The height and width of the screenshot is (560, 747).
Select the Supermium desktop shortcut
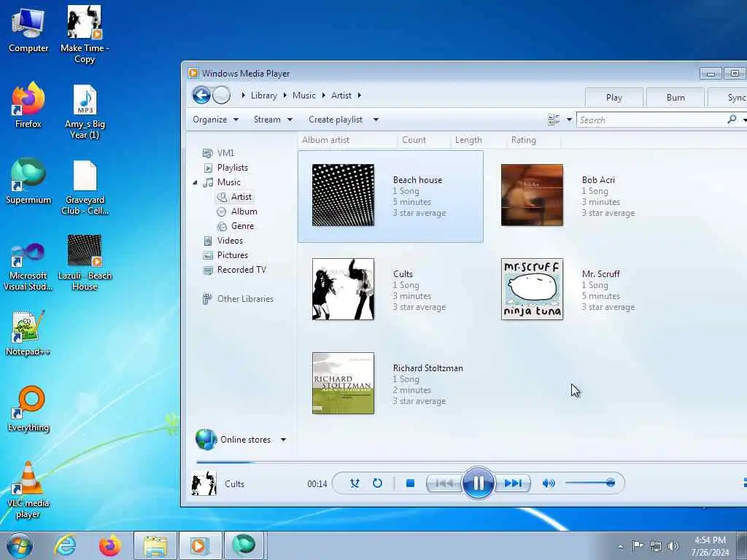click(28, 182)
